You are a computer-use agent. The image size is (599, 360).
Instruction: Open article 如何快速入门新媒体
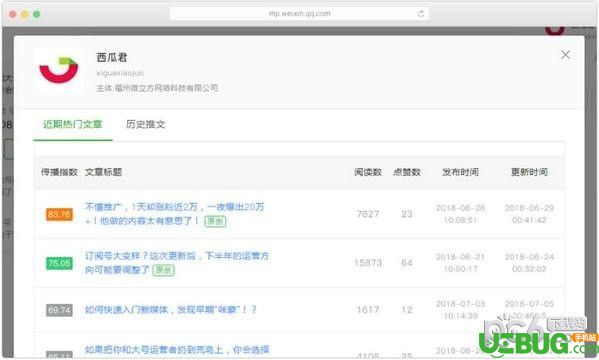coord(171,310)
